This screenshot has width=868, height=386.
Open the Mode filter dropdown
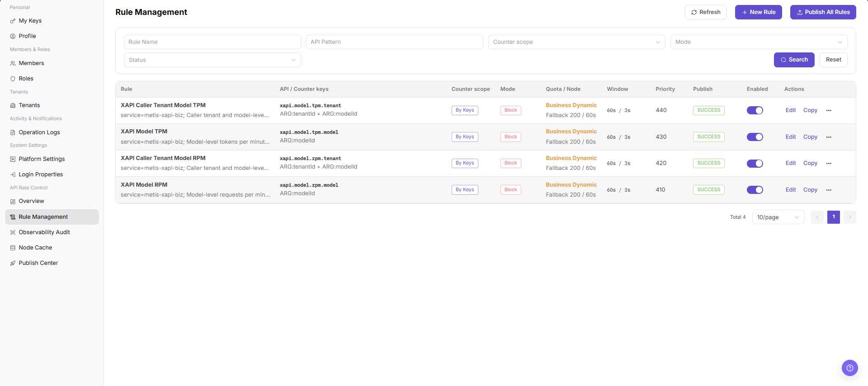759,42
